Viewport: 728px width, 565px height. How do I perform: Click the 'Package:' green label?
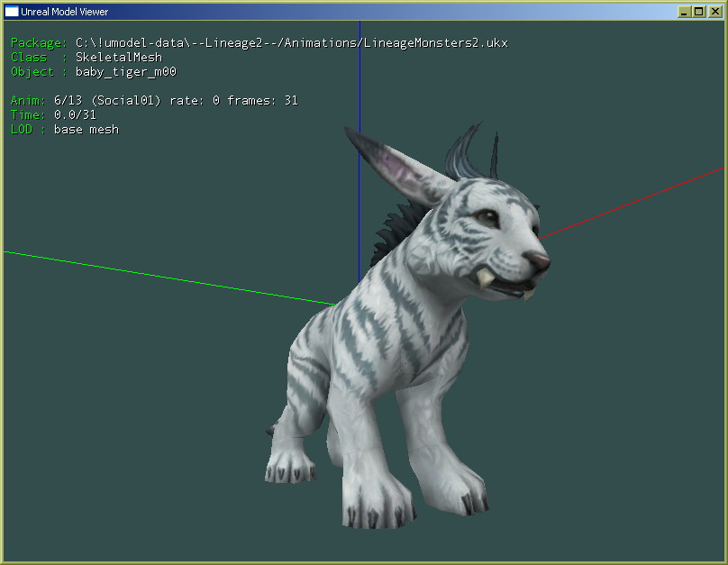pos(39,42)
